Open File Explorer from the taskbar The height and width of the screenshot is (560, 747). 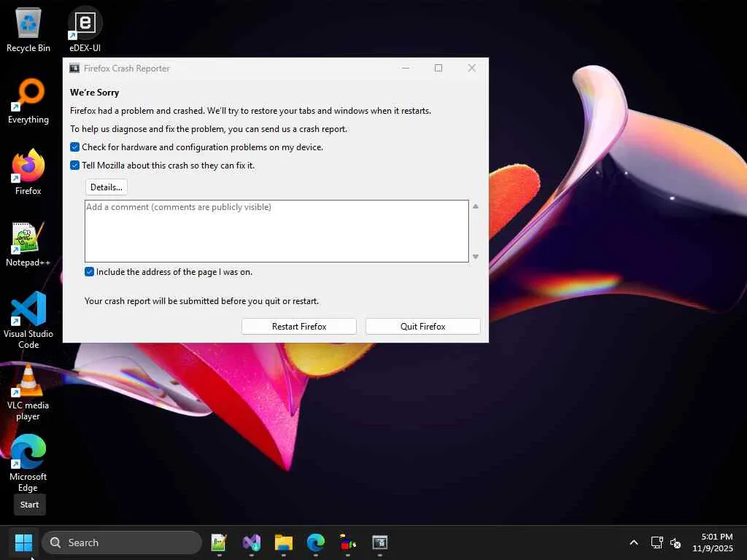pyautogui.click(x=284, y=542)
